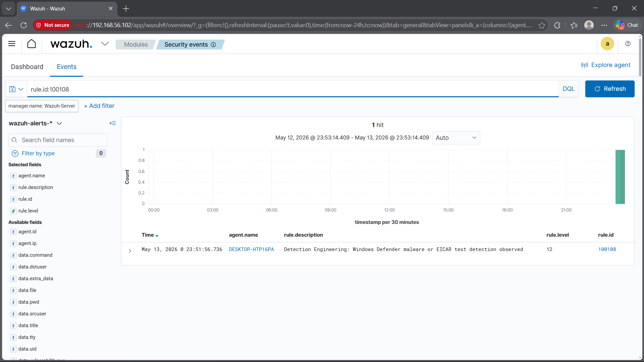Reload the browser page

point(23,25)
